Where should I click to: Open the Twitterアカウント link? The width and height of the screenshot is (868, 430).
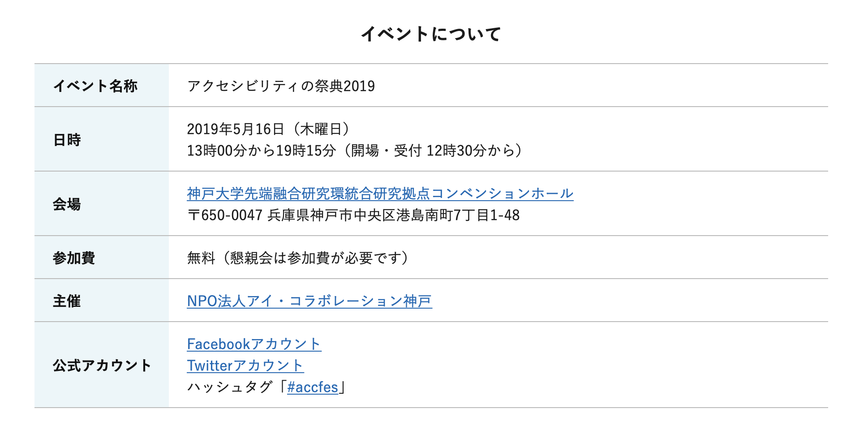point(245,365)
